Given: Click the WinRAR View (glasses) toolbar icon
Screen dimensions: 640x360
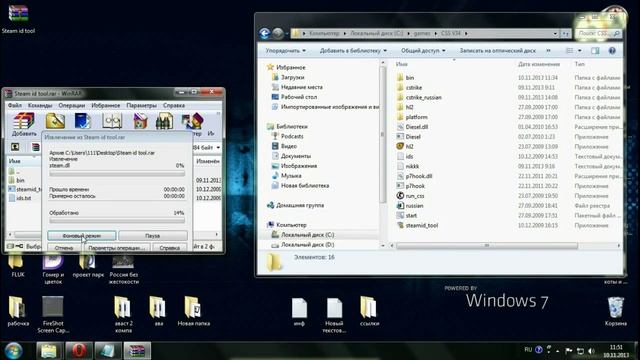Looking at the screenshot, I should [112, 121].
